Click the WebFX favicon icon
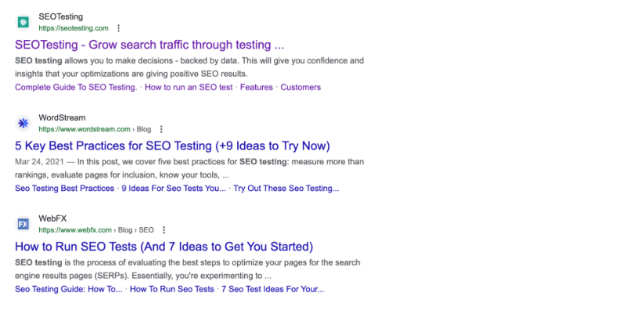This screenshot has width=644, height=310. pos(23,224)
